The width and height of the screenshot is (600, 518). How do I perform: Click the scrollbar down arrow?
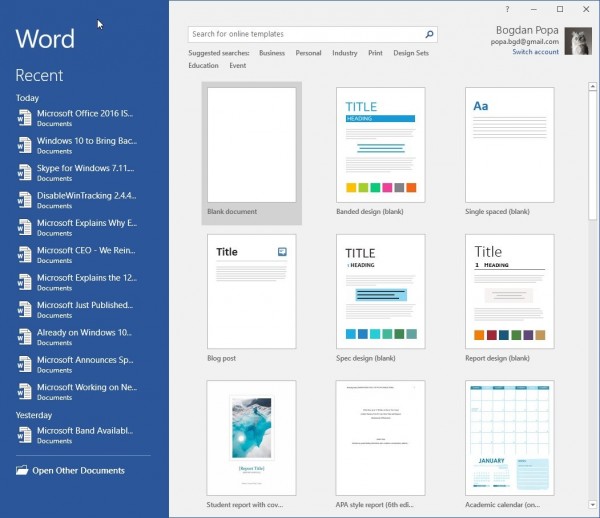(592, 505)
